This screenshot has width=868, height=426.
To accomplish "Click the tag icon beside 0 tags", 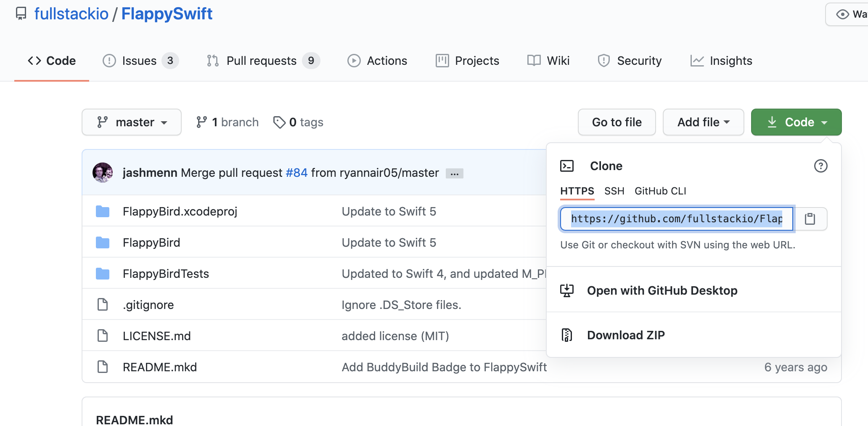I will pos(279,122).
